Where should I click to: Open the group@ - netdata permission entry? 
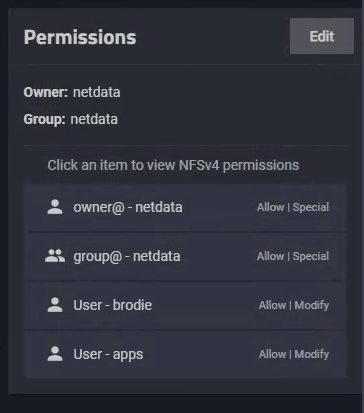pos(185,256)
